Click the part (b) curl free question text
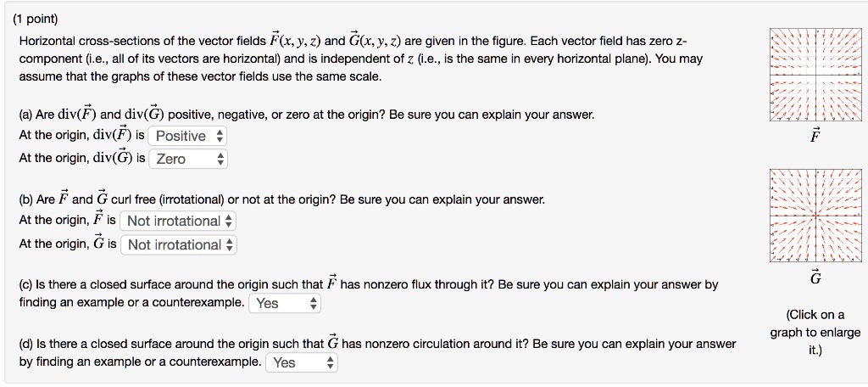This screenshot has width=868, height=387. click(281, 199)
